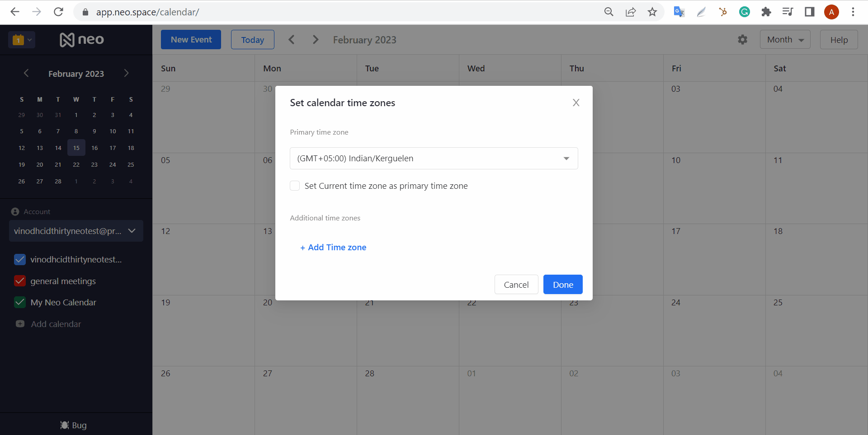Viewport: 868px width, 435px height.
Task: Open the app switcher calendar dropdown
Action: [x=21, y=40]
